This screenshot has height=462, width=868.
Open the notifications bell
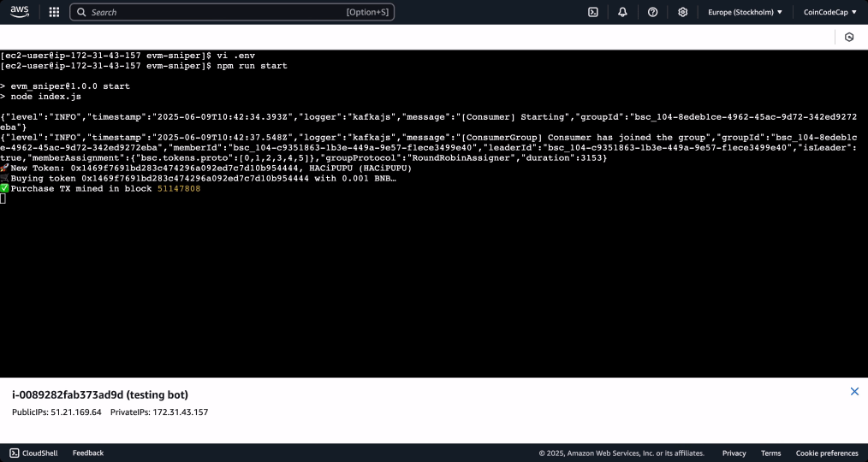(622, 12)
